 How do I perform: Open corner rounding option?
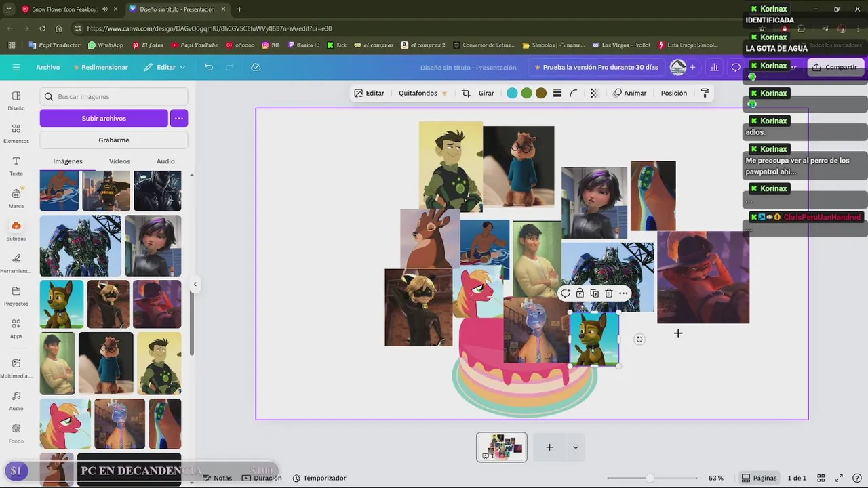tap(574, 93)
